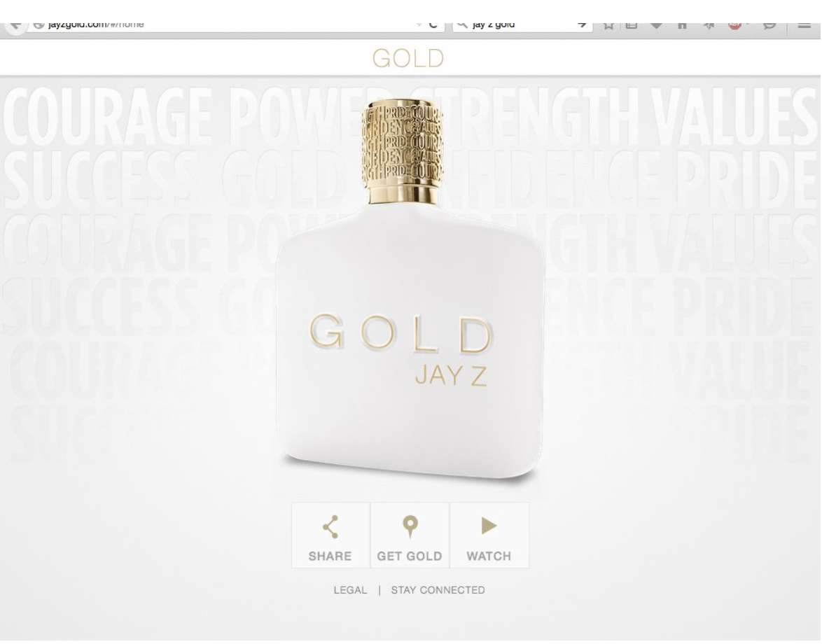Expand the URL bar history dropdown

click(419, 24)
